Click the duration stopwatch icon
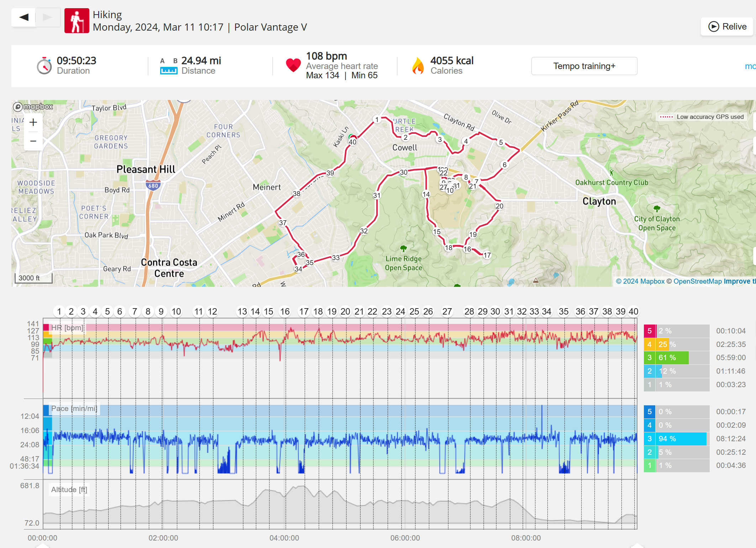The height and width of the screenshot is (548, 756). [44, 66]
